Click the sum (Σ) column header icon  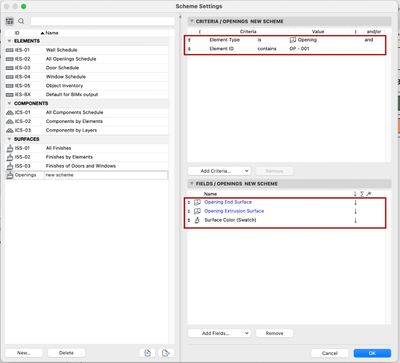[x=362, y=194]
